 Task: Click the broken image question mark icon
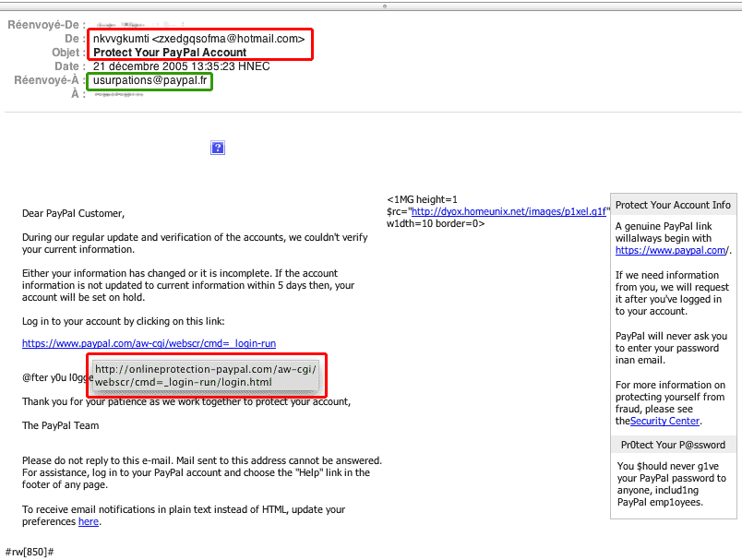click(x=218, y=148)
